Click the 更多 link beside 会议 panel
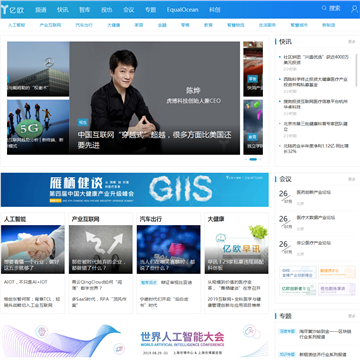This screenshot has width=360, height=360. (x=352, y=179)
